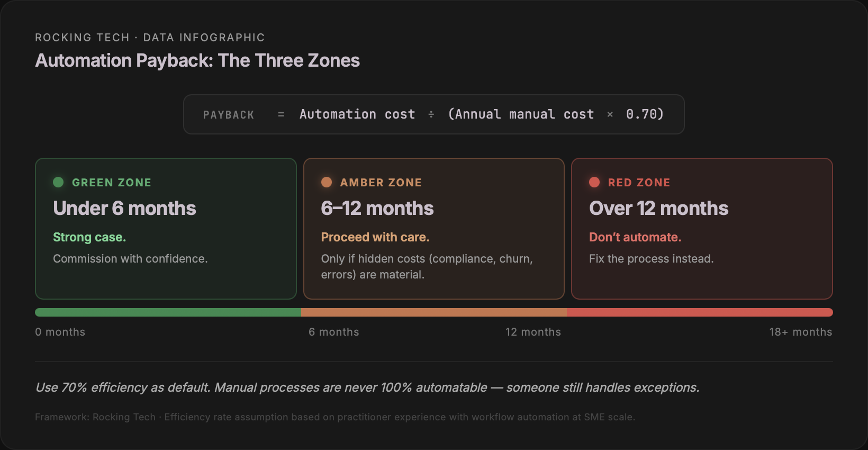Click 'Automation cost' in the formula
Viewport: 868px width, 450px height.
pos(357,114)
